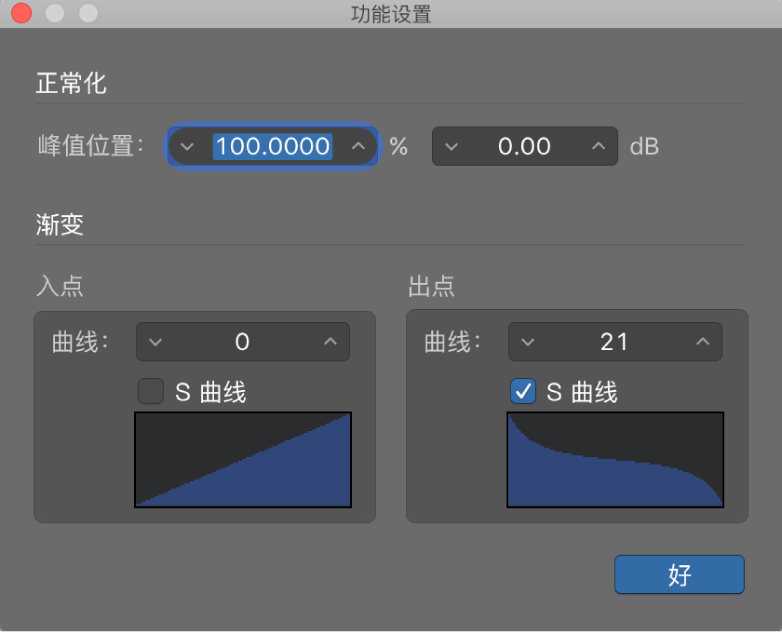The width and height of the screenshot is (782, 633).
Task: Increase the peak dB value
Action: (598, 147)
